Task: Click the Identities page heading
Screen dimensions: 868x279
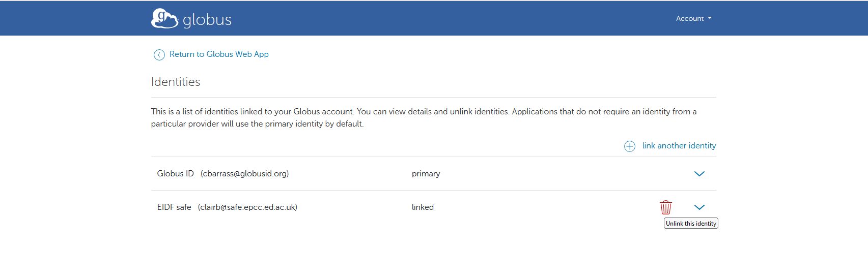Action: pyautogui.click(x=176, y=82)
